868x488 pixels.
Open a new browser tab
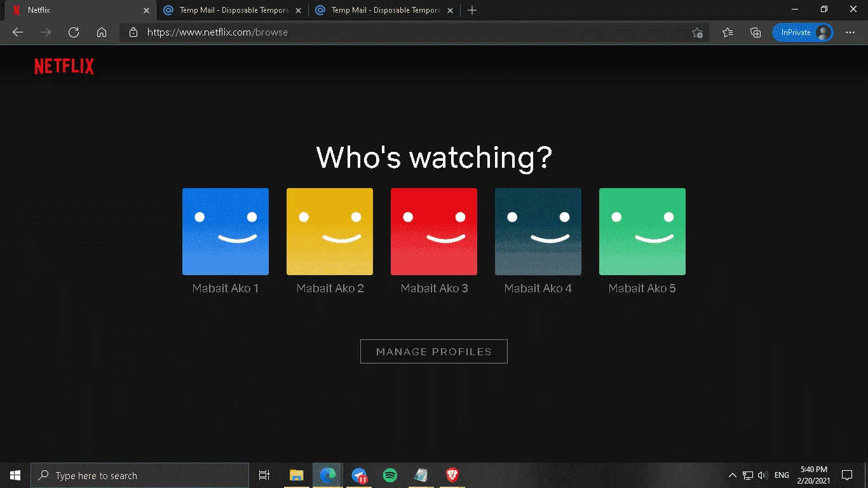(472, 10)
